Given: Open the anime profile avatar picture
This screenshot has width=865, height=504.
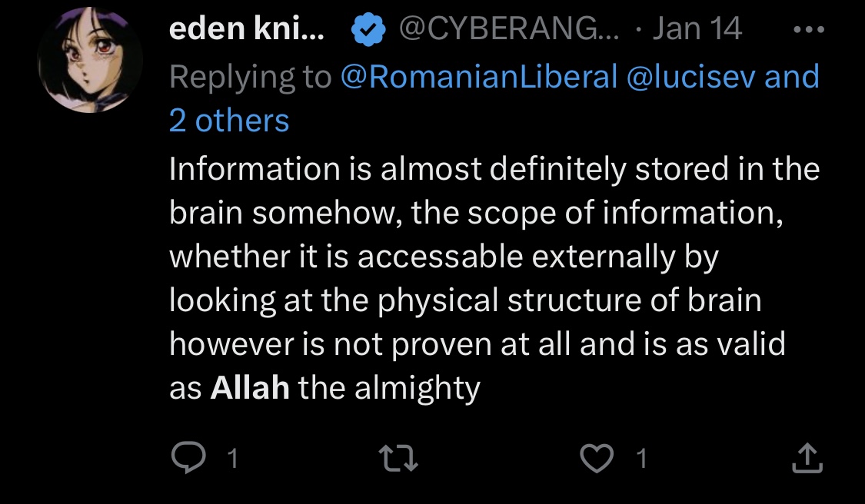Looking at the screenshot, I should tap(90, 60).
